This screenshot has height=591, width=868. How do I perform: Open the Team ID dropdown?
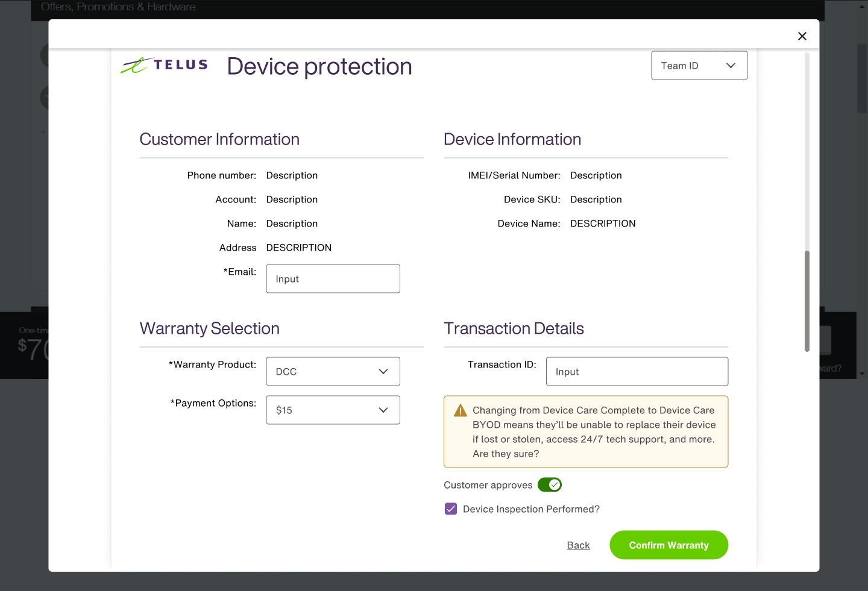point(699,66)
